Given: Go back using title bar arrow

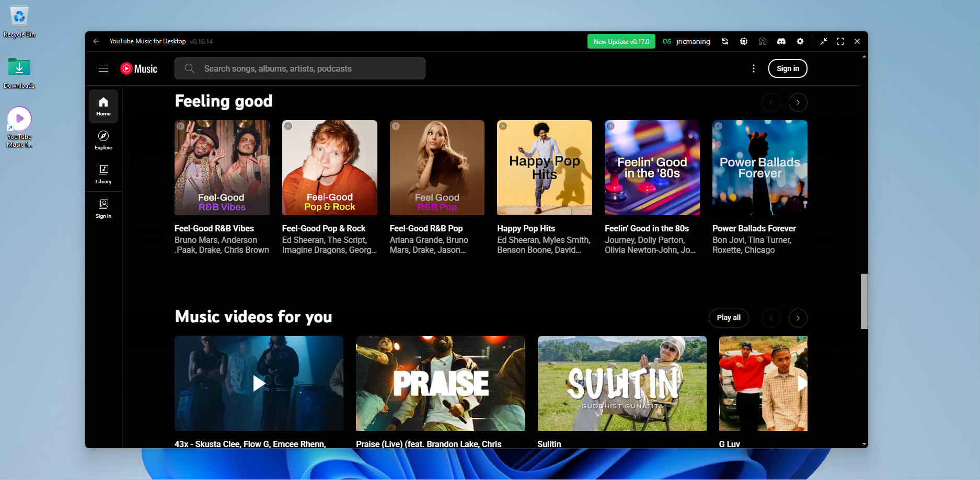Looking at the screenshot, I should (x=96, y=41).
